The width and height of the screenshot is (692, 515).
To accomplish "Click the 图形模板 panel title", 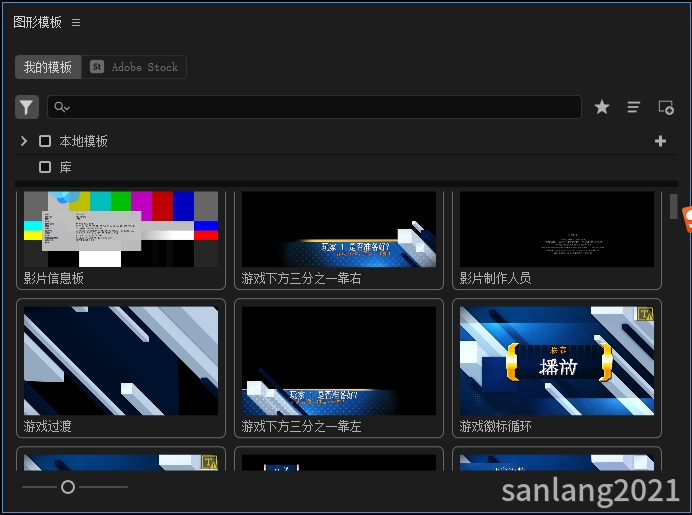I will click(38, 22).
